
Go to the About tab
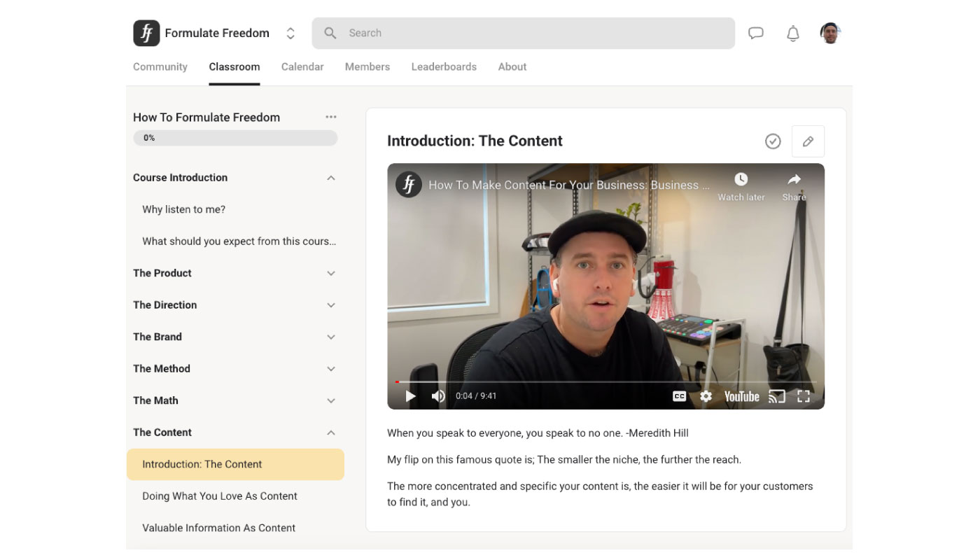(x=512, y=67)
